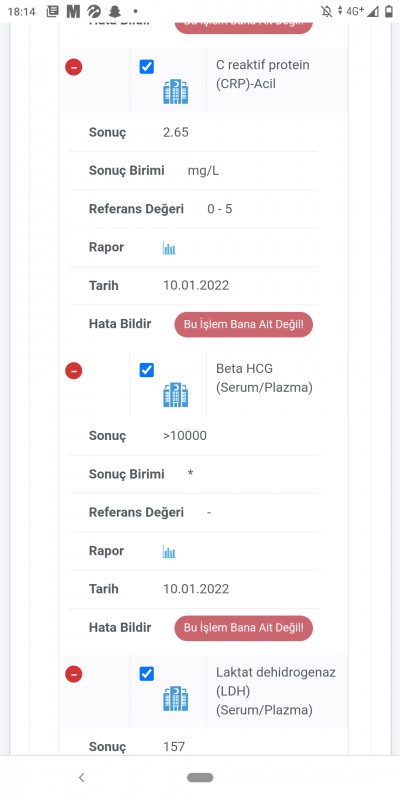Image resolution: width=400 pixels, height=800 pixels.
Task: Uncheck the Laktat dehidrogenaz (LDH) checkbox
Action: click(x=146, y=674)
